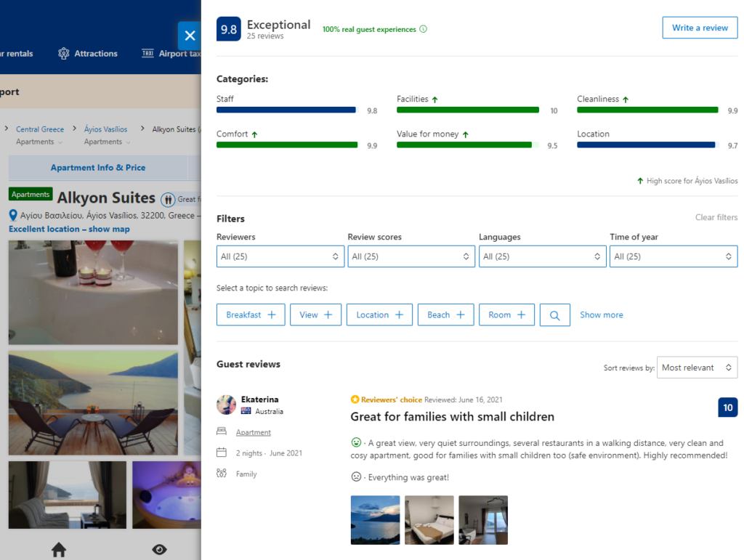Click the Áyios Vasílios breadcrumb link
This screenshot has height=560, width=744.
pyautogui.click(x=106, y=129)
